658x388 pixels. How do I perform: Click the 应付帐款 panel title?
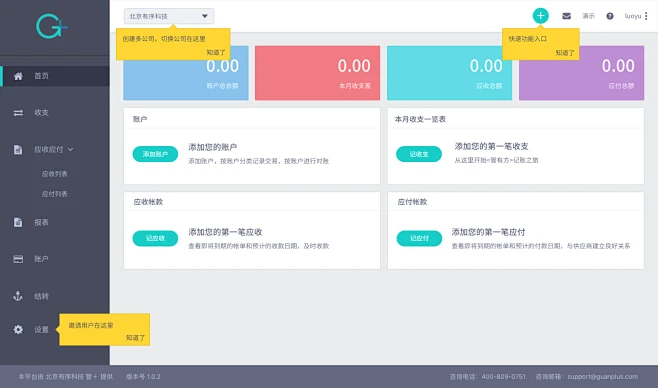click(x=412, y=202)
